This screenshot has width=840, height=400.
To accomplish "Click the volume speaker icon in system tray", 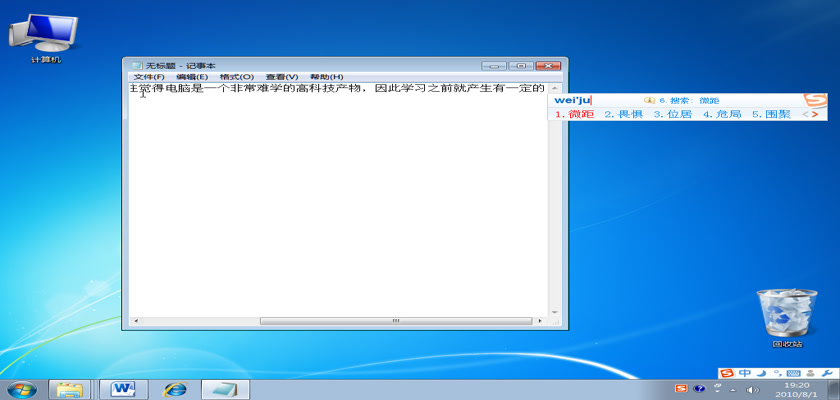I will [x=753, y=389].
